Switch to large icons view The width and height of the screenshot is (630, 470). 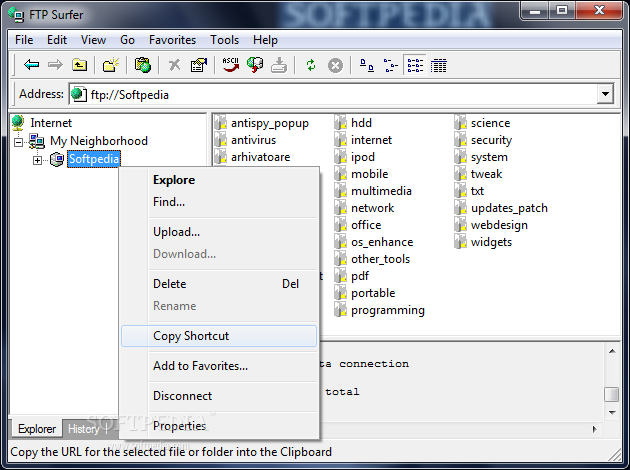(366, 65)
